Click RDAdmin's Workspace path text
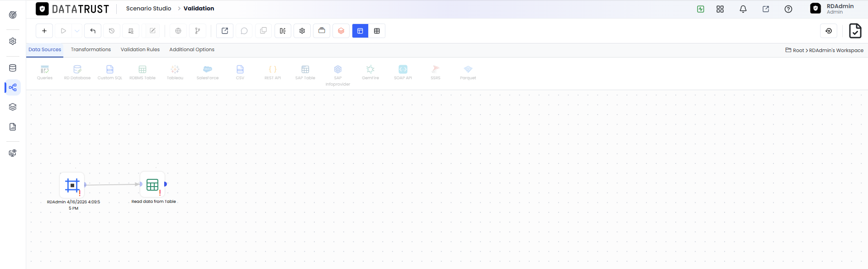The height and width of the screenshot is (269, 868). (x=836, y=50)
